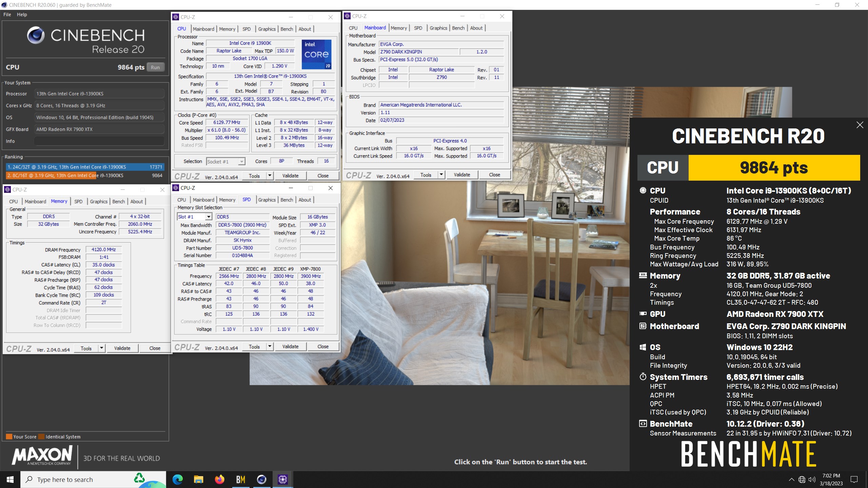The image size is (868, 488).
Task: Launch Firefox from the taskbar
Action: click(219, 480)
